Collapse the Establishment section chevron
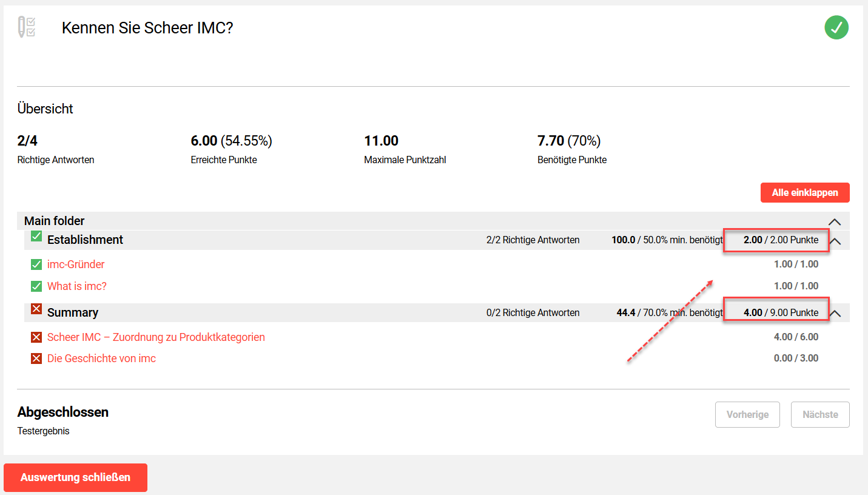This screenshot has height=495, width=868. click(835, 241)
